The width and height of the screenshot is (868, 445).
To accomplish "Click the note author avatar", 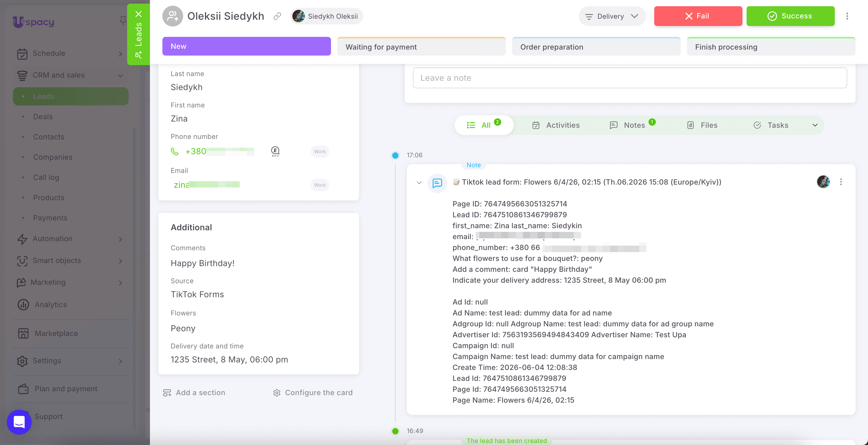I will (x=823, y=182).
